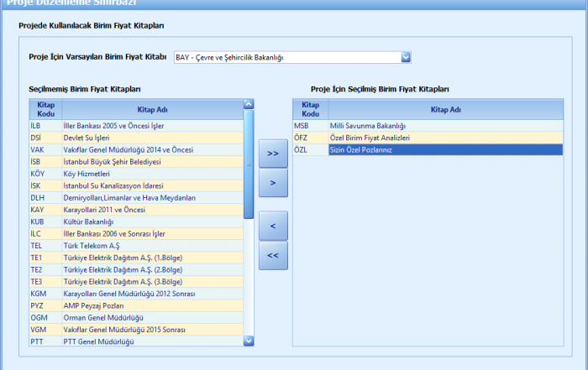Click the move selected right (>) button
This screenshot has height=370, width=588.
pyautogui.click(x=273, y=182)
